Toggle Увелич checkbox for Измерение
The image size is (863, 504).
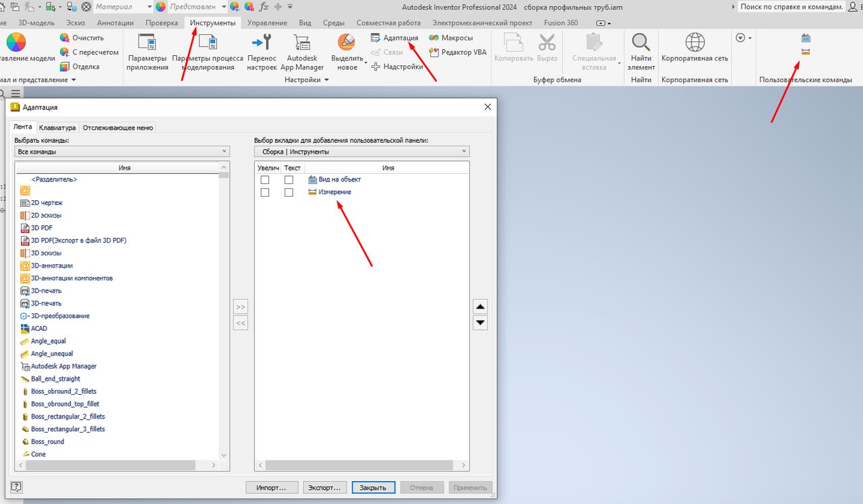[265, 193]
